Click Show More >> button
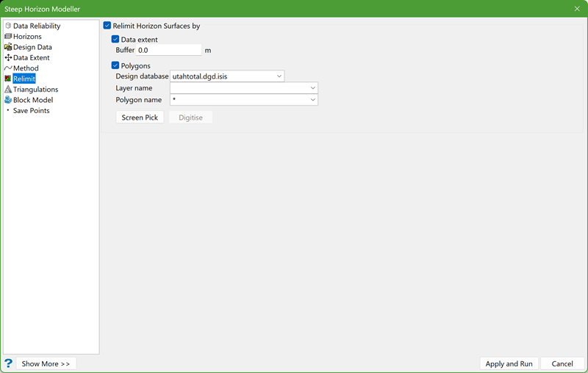The height and width of the screenshot is (373, 588). point(46,363)
